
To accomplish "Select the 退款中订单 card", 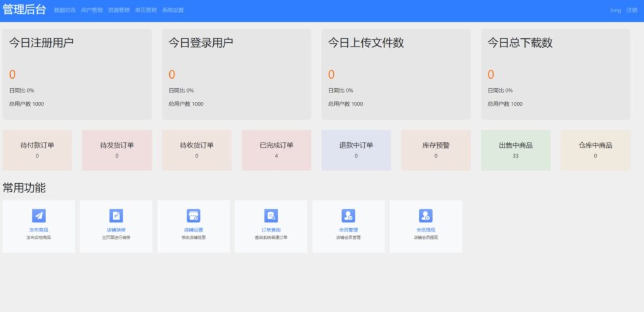I will [356, 150].
